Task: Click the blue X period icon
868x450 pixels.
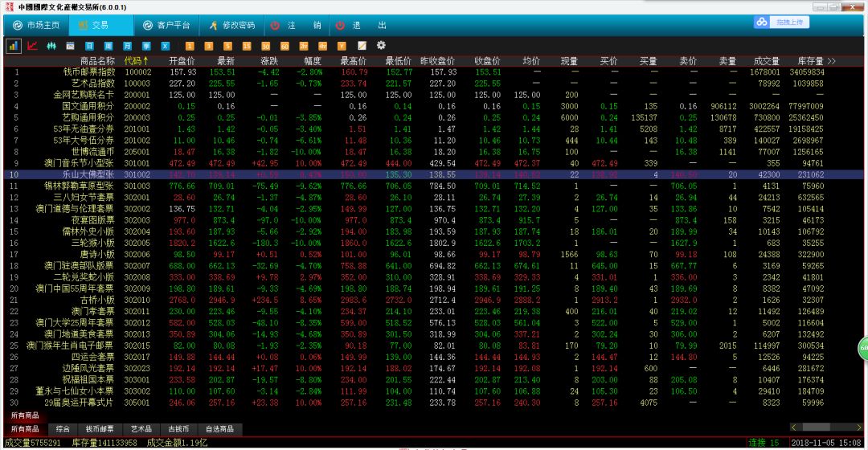Action: point(165,46)
